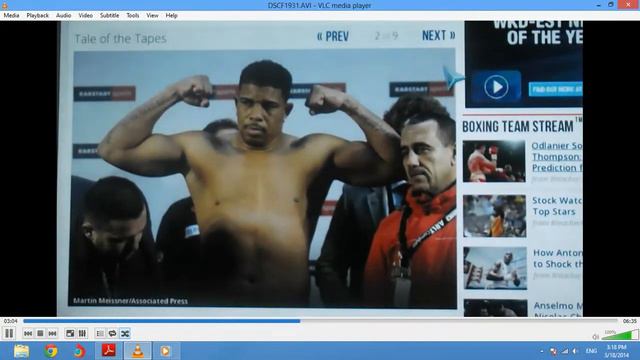Open extended settings (effects and filters)

pos(82,333)
